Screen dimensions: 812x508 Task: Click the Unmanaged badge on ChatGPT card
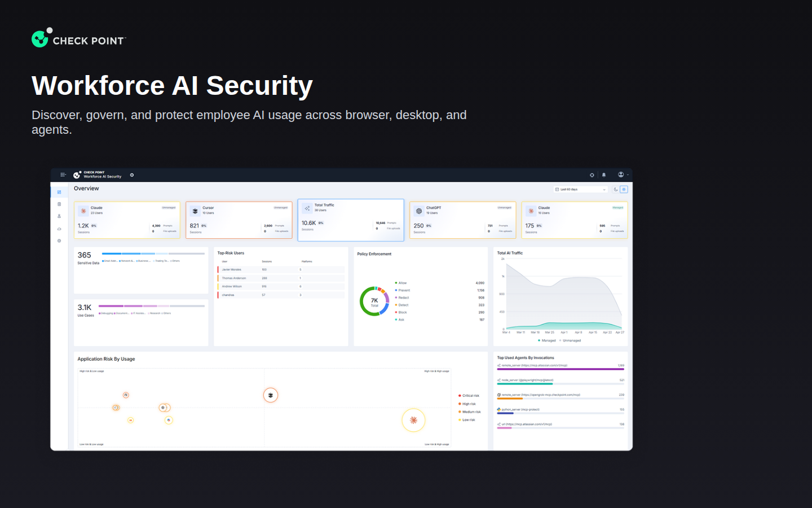coord(505,208)
